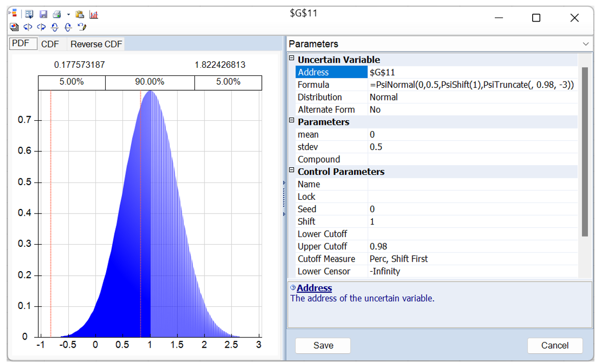Select the colored bars tool icon
Screen dimensions: 599x364
(x=14, y=14)
